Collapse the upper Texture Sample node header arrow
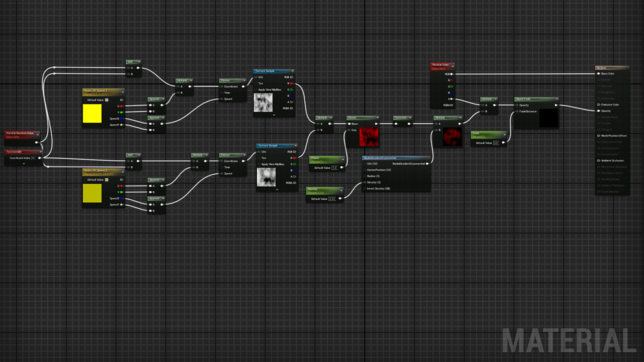The image size is (644, 362). [x=293, y=71]
